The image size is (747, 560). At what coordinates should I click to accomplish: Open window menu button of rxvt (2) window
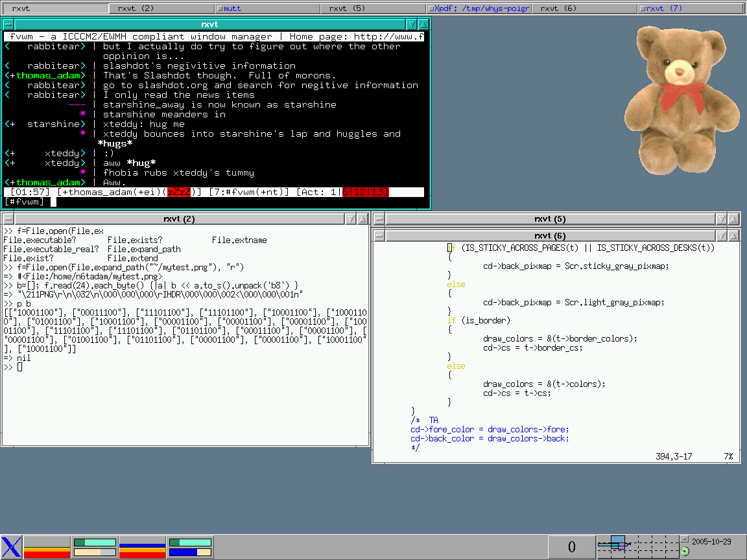point(8,219)
